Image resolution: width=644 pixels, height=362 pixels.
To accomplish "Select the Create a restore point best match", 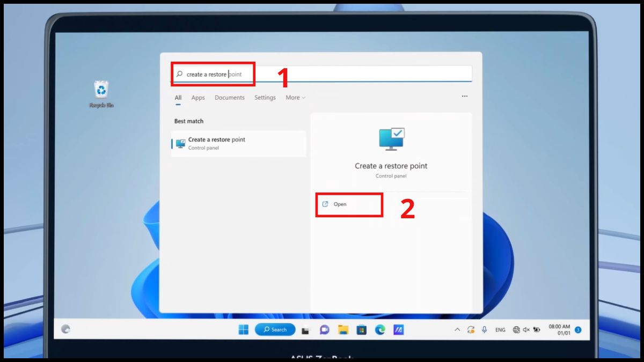I will tap(238, 143).
